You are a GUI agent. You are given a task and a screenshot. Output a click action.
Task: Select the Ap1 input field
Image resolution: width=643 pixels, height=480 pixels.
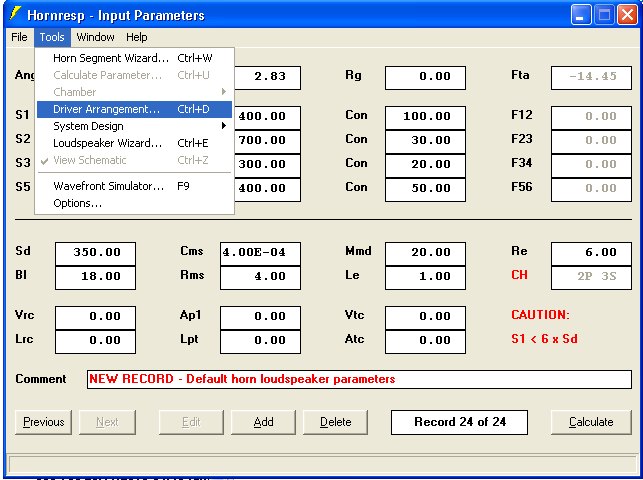point(260,317)
